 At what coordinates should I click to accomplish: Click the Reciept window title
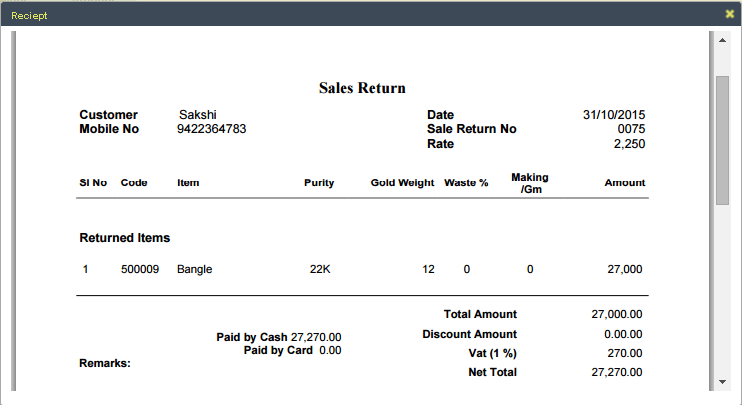[29, 15]
